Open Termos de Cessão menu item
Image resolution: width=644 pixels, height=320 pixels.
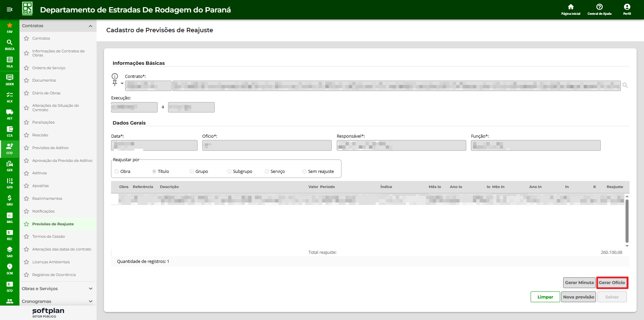(49, 236)
